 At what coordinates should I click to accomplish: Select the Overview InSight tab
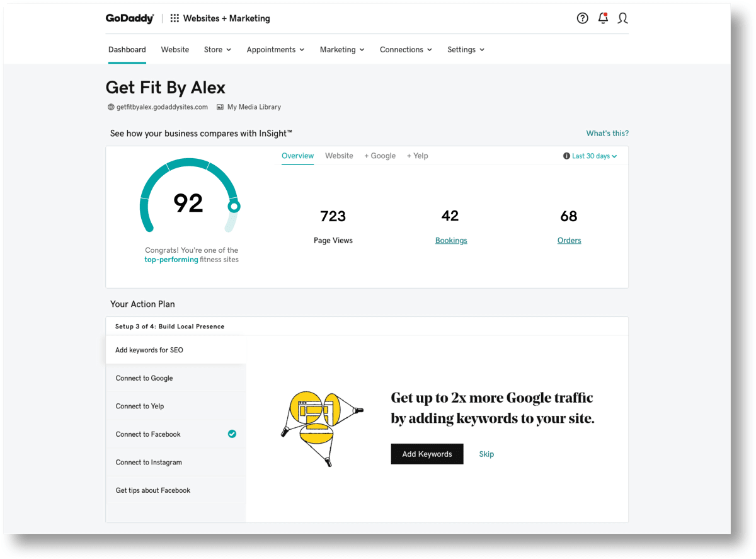pyautogui.click(x=297, y=156)
